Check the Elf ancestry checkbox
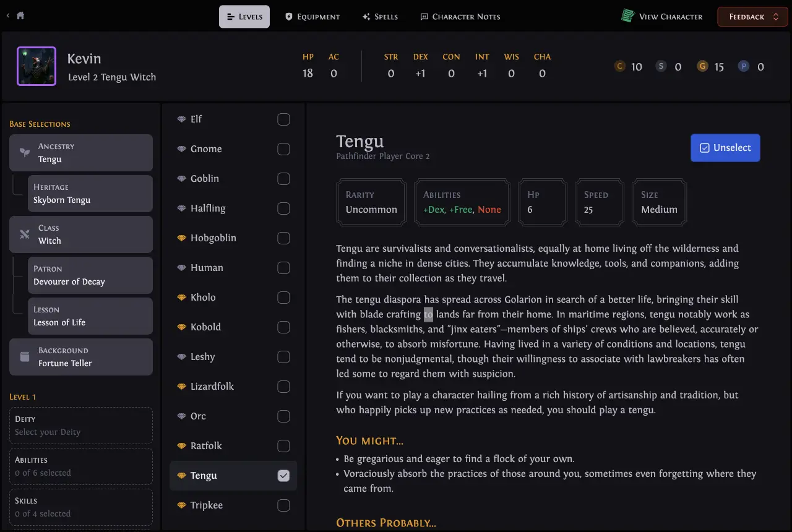 pos(283,119)
